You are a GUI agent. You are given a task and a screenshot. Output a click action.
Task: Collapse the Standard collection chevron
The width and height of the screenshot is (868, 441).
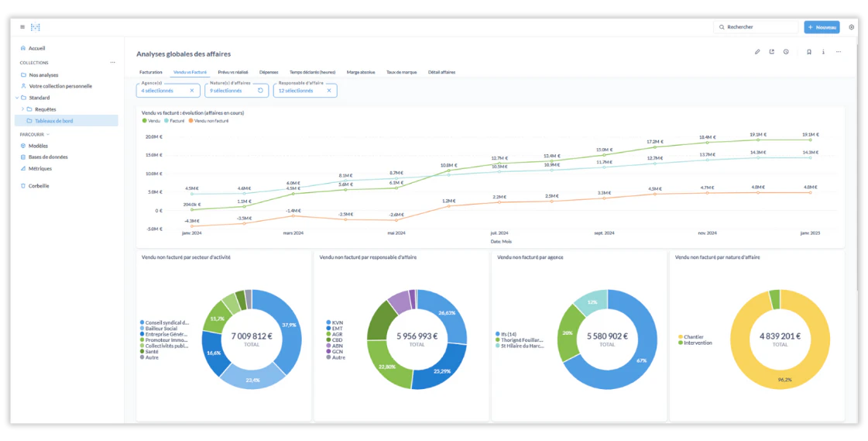(x=16, y=98)
